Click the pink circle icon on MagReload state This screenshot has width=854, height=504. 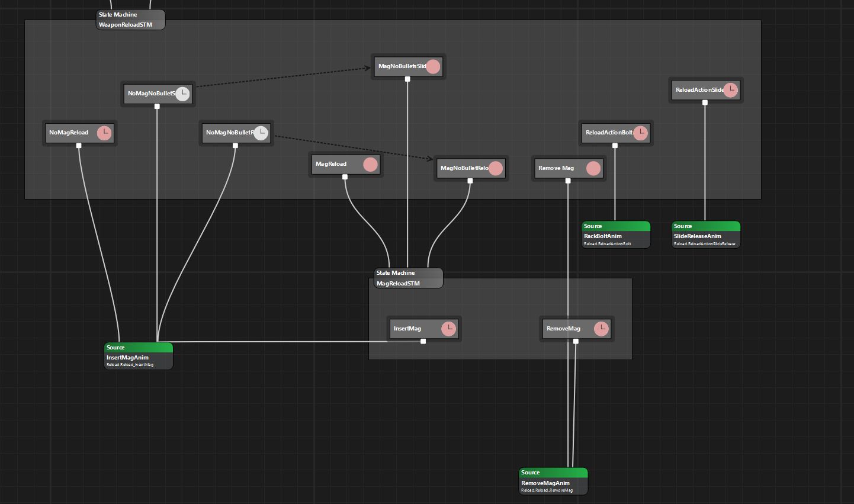coord(370,165)
